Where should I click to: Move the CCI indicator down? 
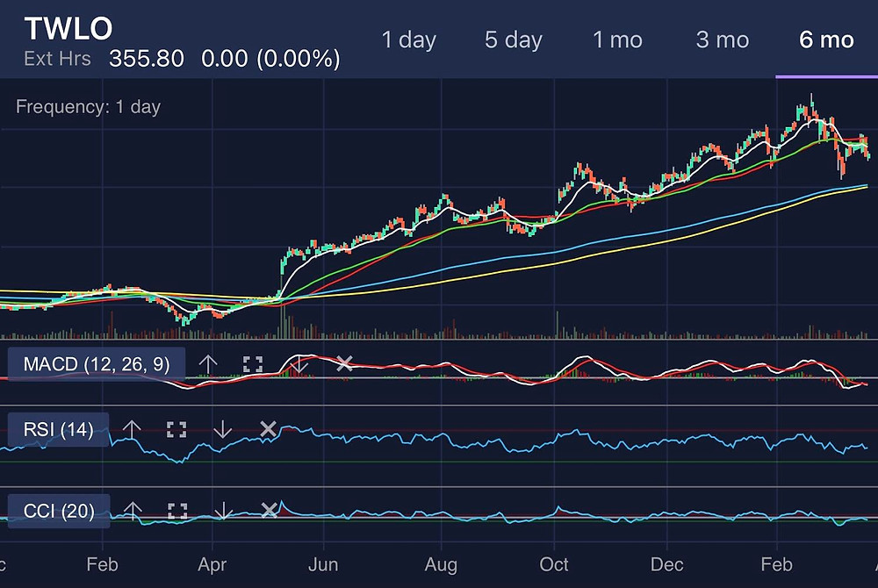pos(223,510)
